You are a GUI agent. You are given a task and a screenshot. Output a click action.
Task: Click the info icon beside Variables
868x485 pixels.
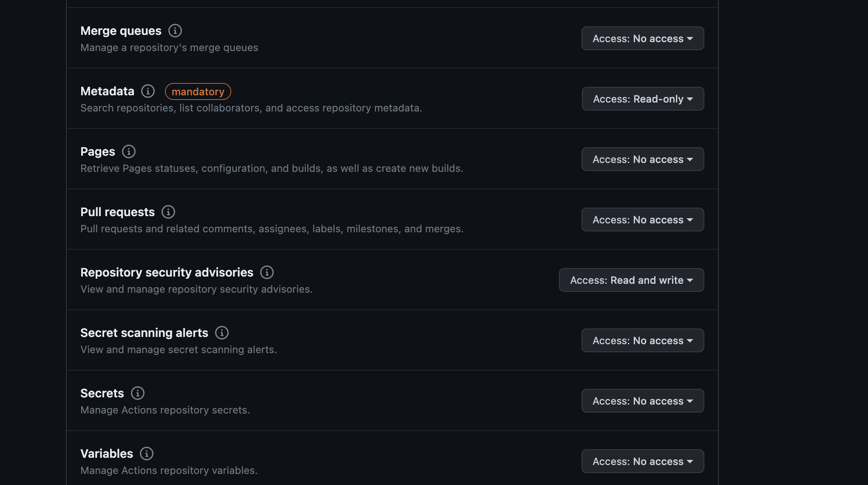point(148,453)
